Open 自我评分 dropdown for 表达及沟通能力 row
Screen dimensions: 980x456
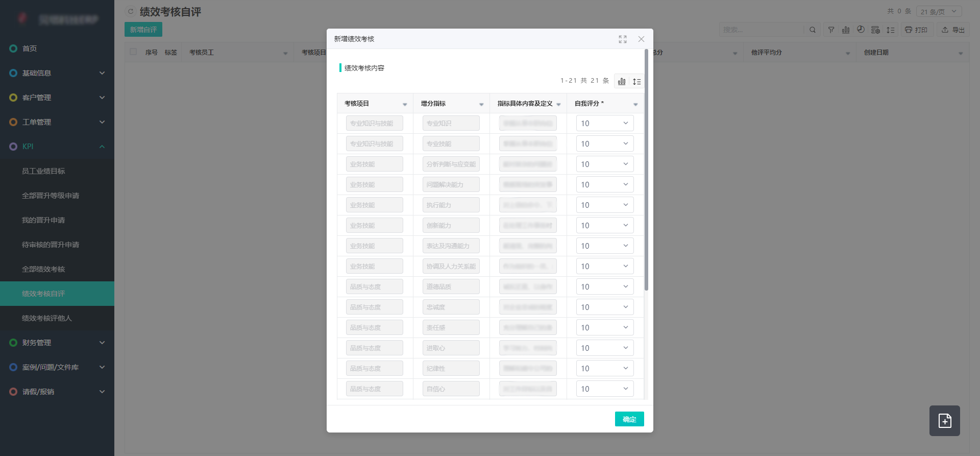(x=605, y=246)
